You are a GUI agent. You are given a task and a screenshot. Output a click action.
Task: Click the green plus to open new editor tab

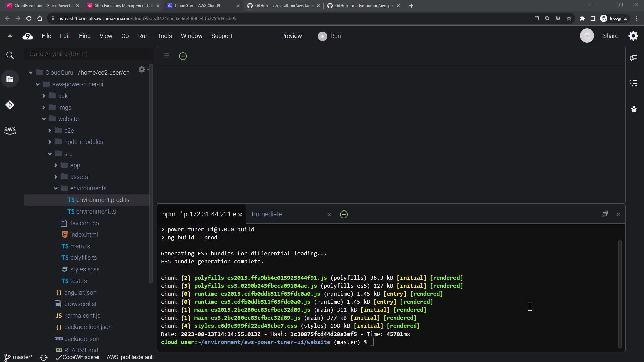183,56
